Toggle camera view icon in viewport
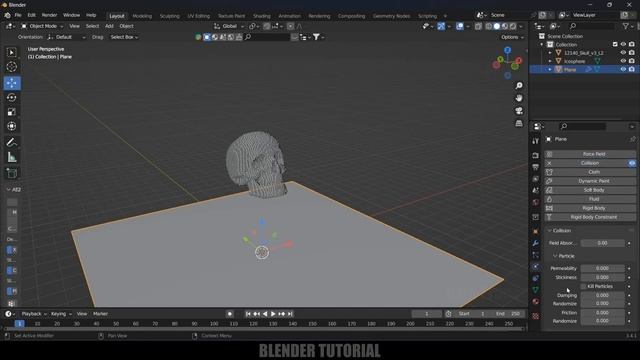The image size is (640, 360). [519, 111]
